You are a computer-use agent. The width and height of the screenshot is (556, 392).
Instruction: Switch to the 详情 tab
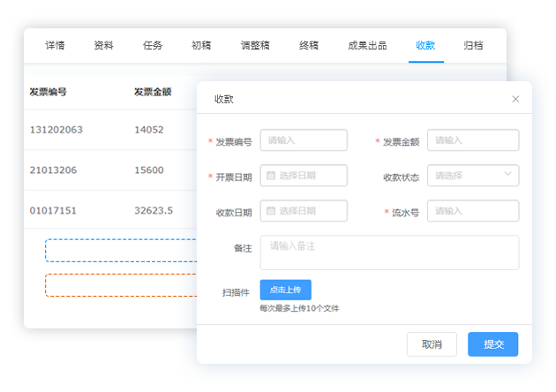56,46
